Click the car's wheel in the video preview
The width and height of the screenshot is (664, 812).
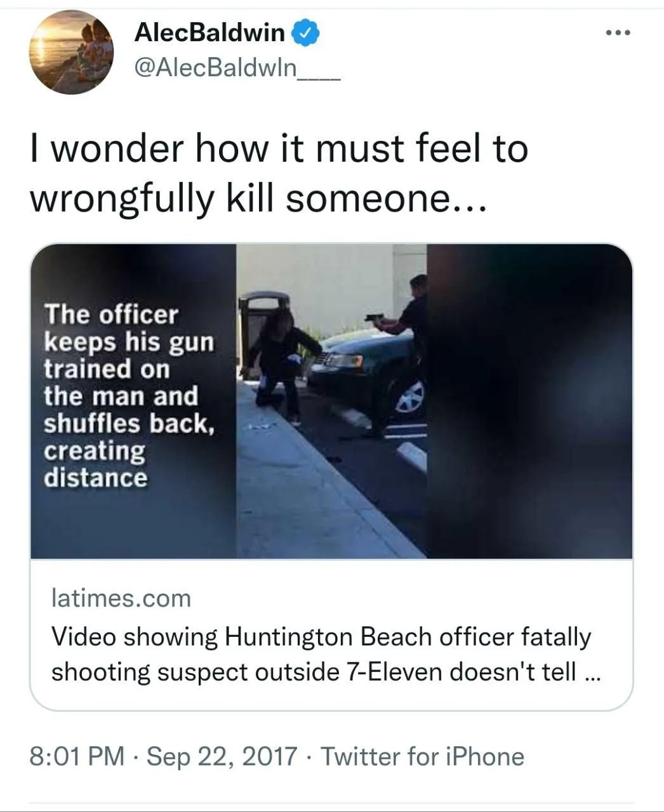click(409, 396)
